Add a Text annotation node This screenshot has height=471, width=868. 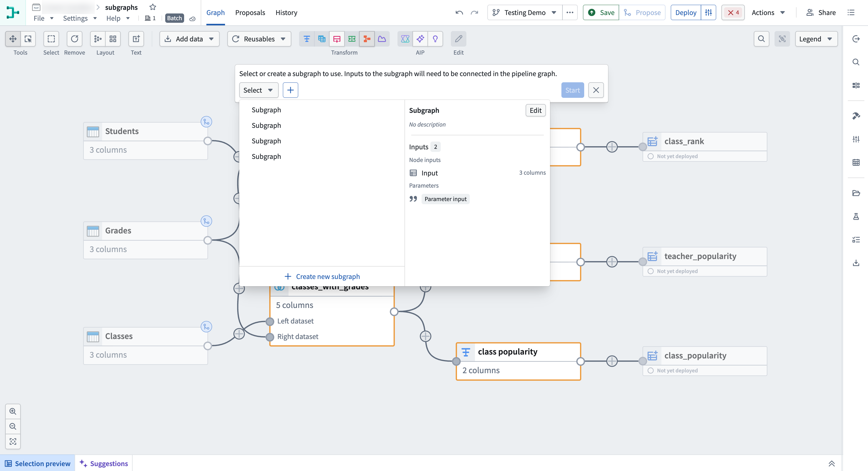pyautogui.click(x=136, y=39)
